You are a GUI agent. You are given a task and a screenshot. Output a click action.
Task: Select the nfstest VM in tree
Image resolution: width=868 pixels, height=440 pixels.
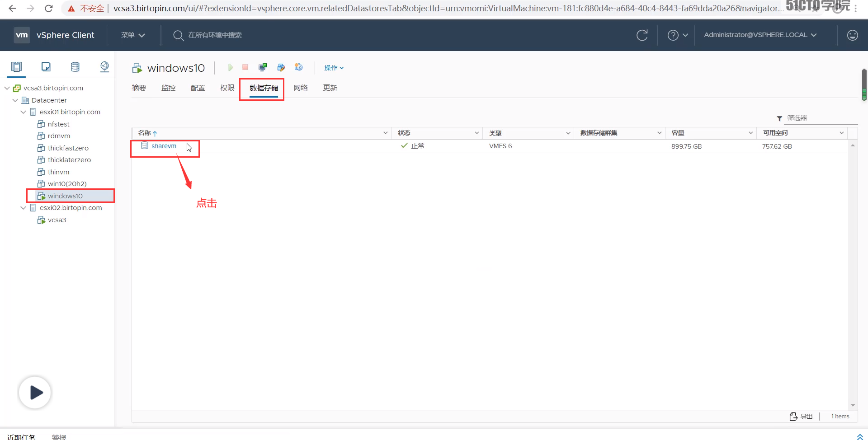click(59, 124)
